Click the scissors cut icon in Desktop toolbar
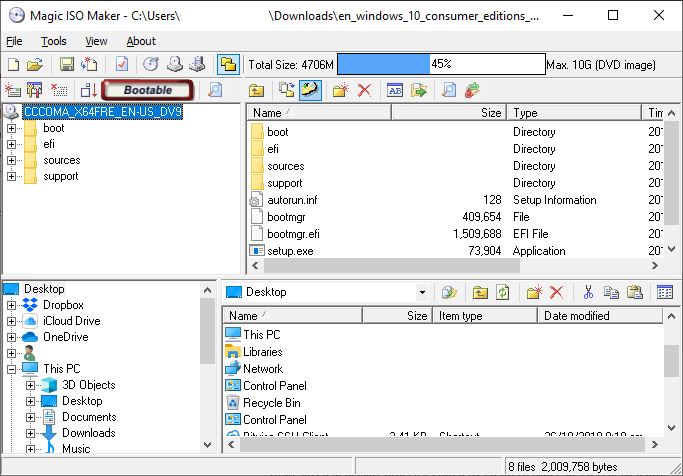 588,292
